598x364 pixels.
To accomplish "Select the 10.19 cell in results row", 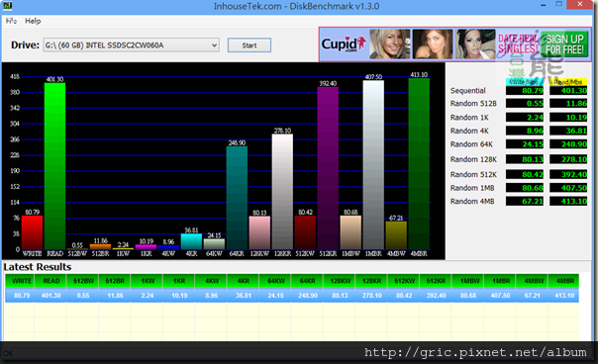I will point(179,296).
